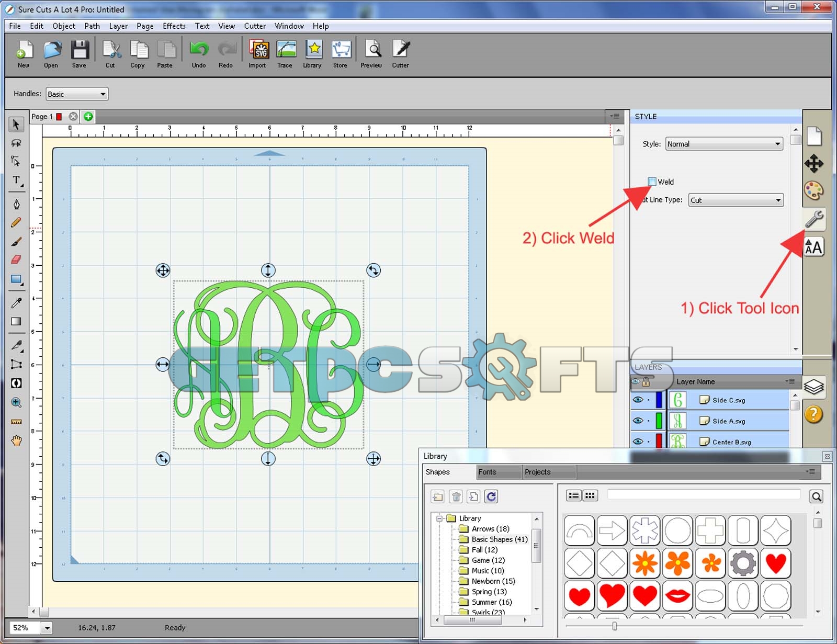This screenshot has height=644, width=837.
Task: Switch to the Fonts library tab
Action: pos(499,472)
